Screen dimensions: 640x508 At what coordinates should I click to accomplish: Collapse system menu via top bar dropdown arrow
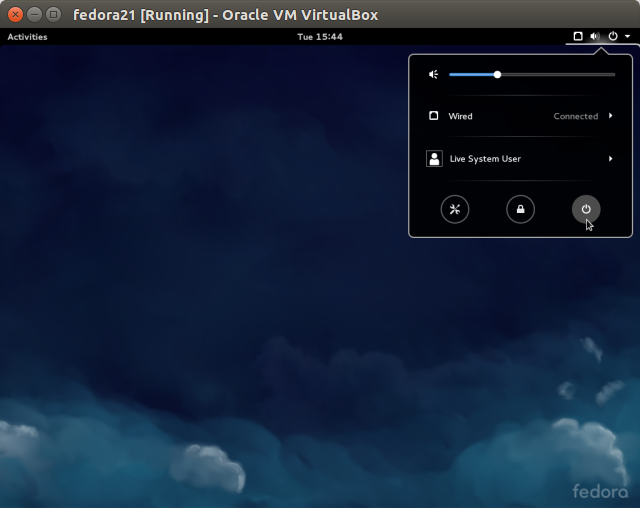628,37
